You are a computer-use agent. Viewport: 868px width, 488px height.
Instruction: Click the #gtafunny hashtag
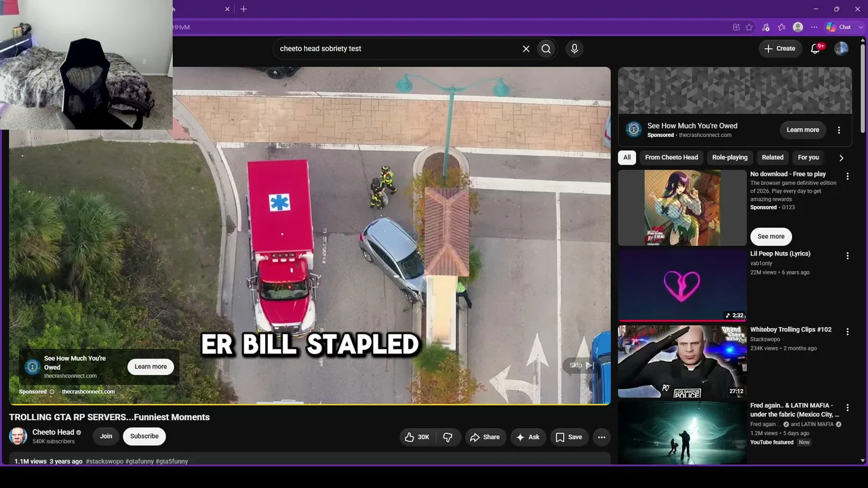coord(140,462)
